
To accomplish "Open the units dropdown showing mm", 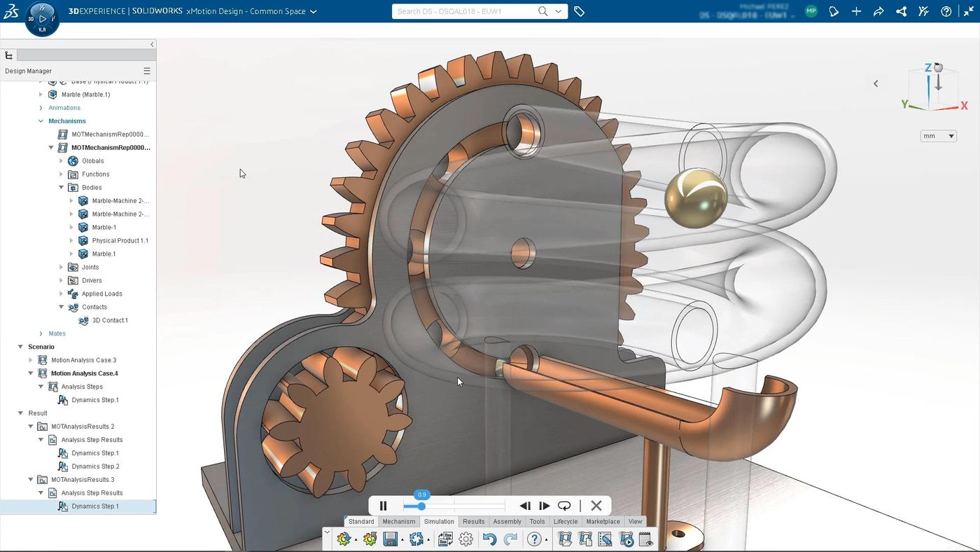I will click(x=938, y=135).
